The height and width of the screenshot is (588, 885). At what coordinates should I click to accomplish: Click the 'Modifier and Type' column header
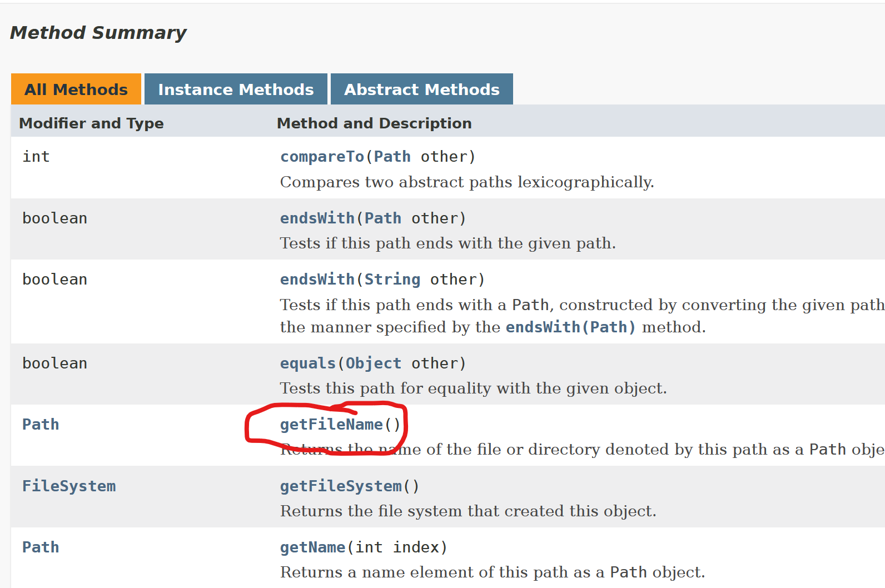tap(92, 123)
